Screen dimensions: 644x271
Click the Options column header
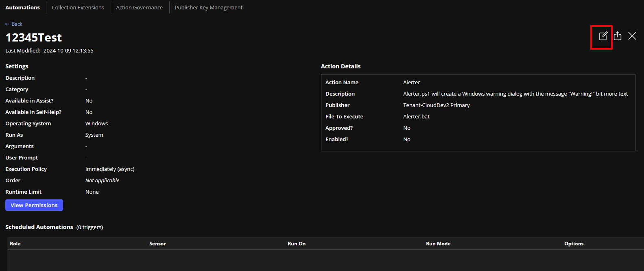click(x=574, y=244)
